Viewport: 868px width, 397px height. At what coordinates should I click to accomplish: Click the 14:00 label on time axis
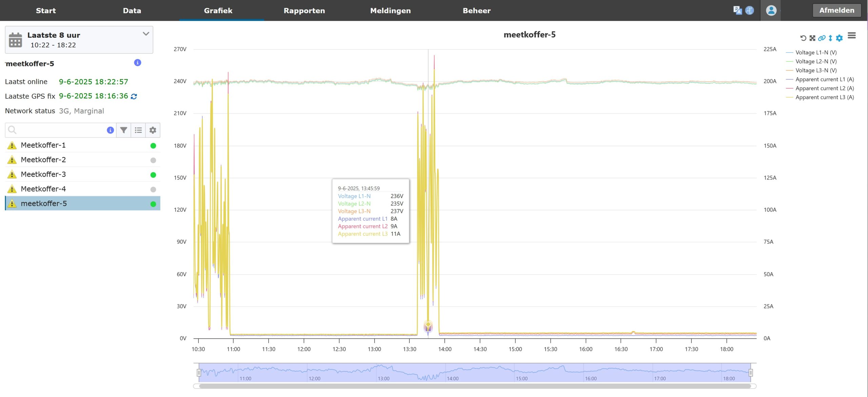pyautogui.click(x=445, y=349)
